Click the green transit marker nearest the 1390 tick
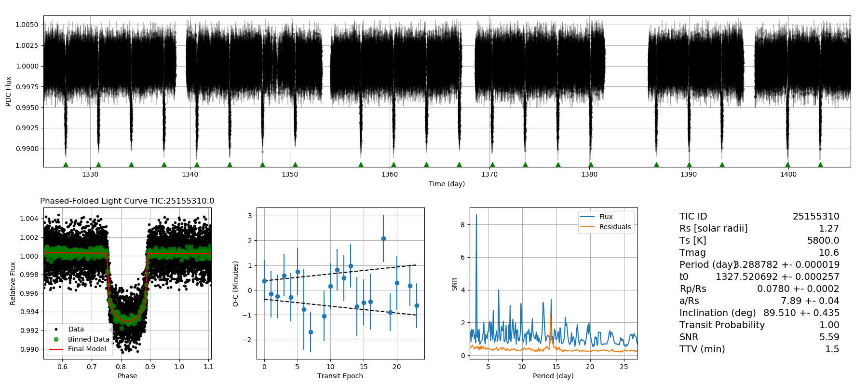This screenshot has height=386, width=868. [689, 165]
